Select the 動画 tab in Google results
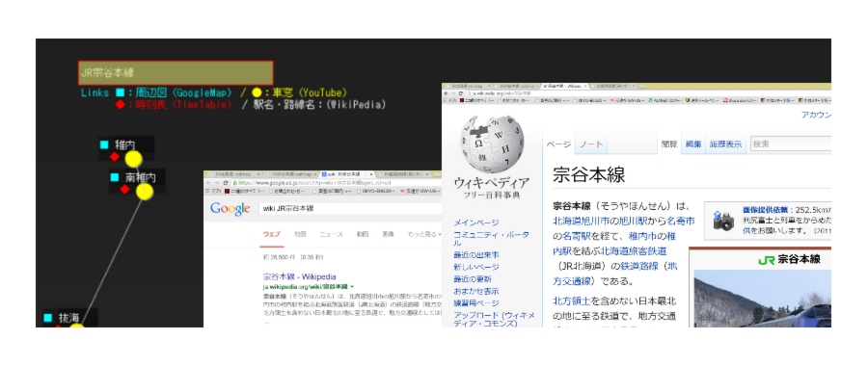Viewport: 868px width, 366px height. pyautogui.click(x=363, y=234)
